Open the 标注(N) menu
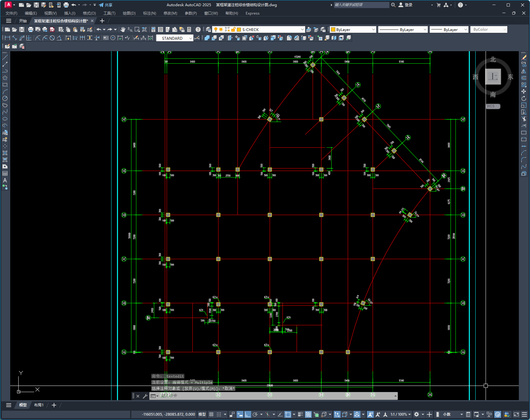530x420 pixels. coord(149,13)
